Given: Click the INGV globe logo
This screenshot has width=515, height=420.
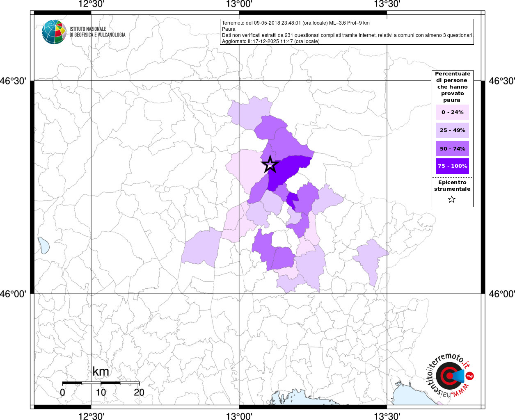Looking at the screenshot, I should pyautogui.click(x=54, y=32).
